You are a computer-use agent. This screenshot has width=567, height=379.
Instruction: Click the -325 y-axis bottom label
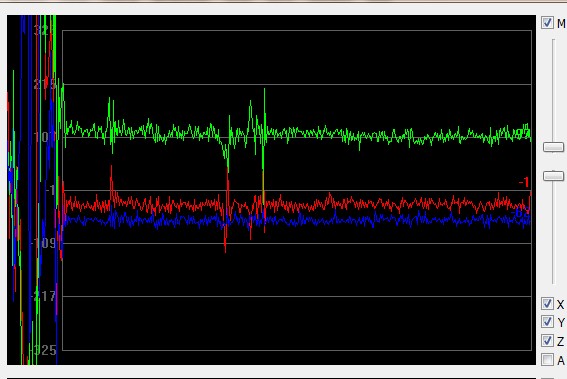44,350
